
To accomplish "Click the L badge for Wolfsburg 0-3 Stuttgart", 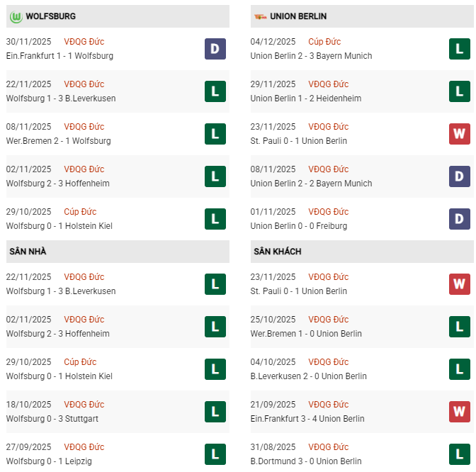I will pos(215,412).
